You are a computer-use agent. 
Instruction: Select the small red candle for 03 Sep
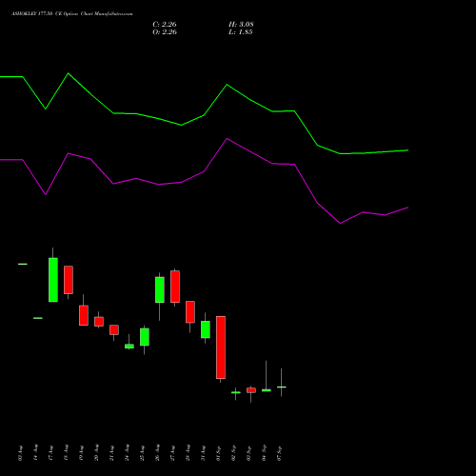[x=251, y=390]
